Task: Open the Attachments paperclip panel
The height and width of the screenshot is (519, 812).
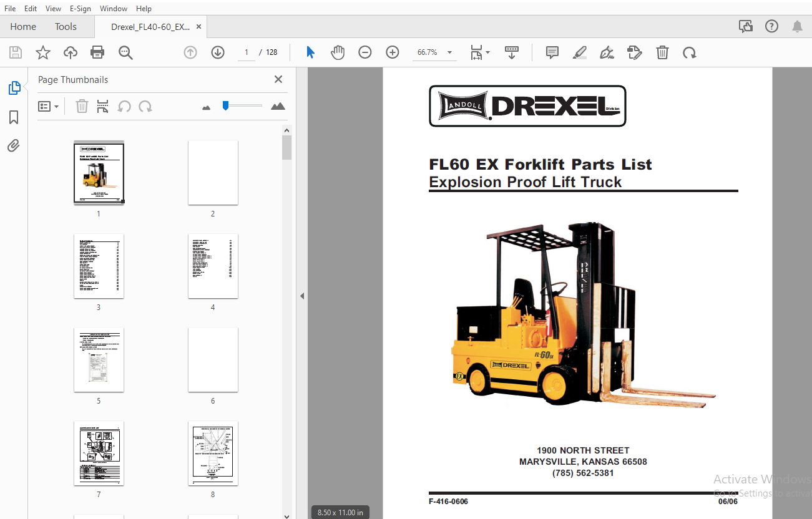Action: (14, 146)
